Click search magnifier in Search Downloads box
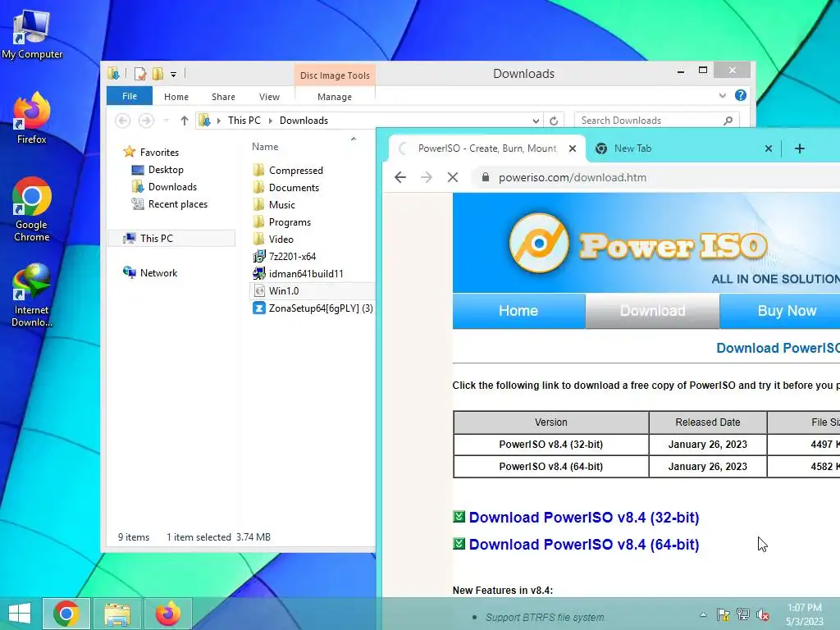The height and width of the screenshot is (630, 840). [x=728, y=121]
